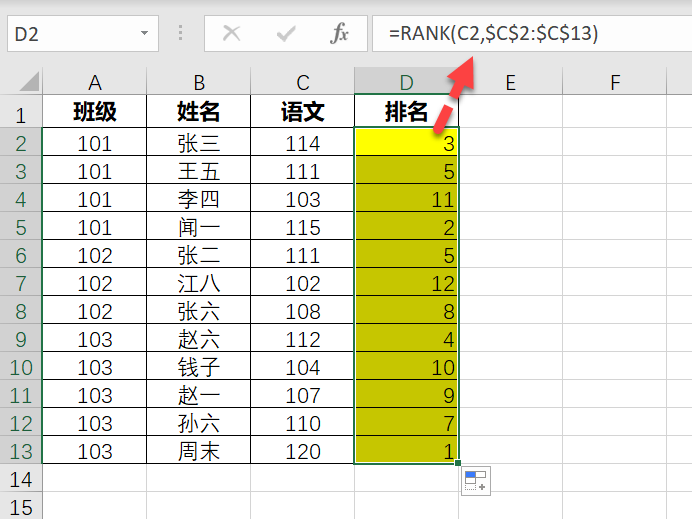Select rank cell showing 12

[406, 283]
